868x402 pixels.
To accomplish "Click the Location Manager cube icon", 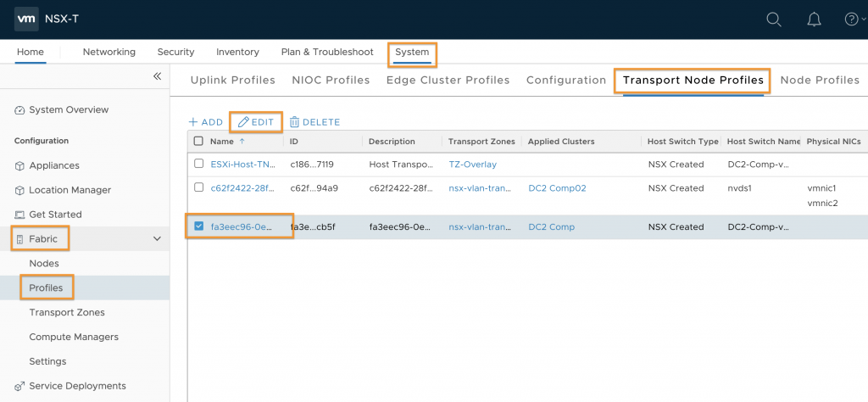I will pos(19,190).
